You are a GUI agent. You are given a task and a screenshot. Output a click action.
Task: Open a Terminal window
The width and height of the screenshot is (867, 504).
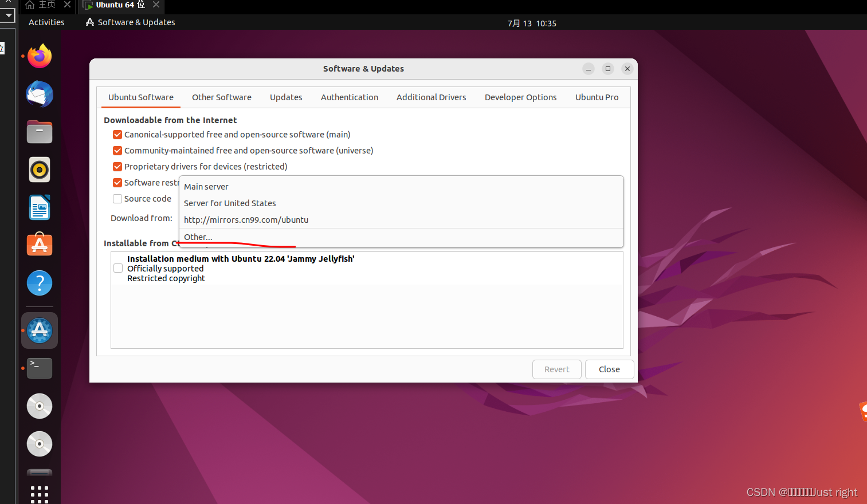39,368
